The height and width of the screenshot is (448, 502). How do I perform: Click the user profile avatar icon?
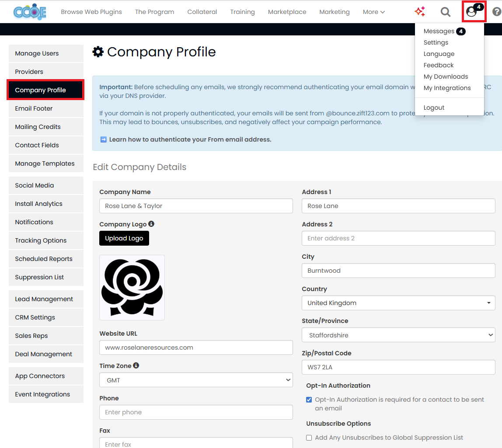(471, 12)
